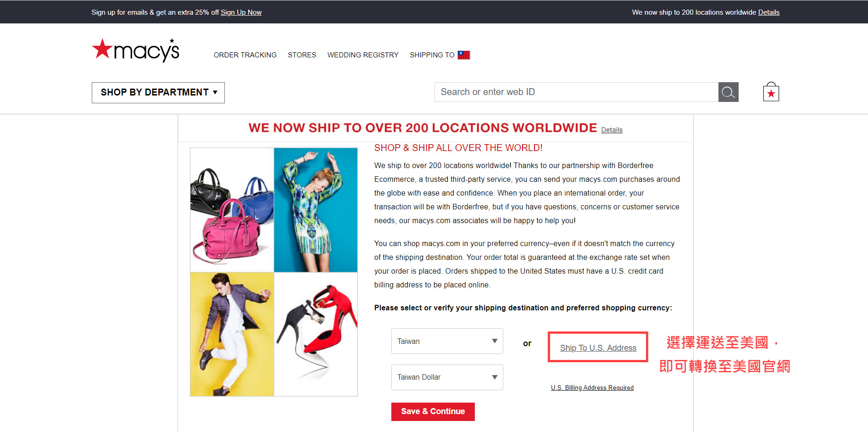868x432 pixels.
Task: Expand the Shop By Department menu
Action: [x=158, y=93]
